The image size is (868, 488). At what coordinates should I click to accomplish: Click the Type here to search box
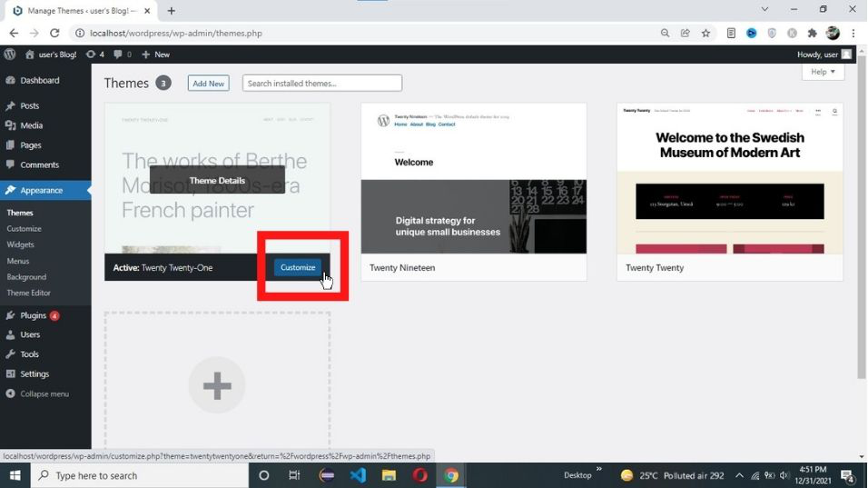[140, 475]
